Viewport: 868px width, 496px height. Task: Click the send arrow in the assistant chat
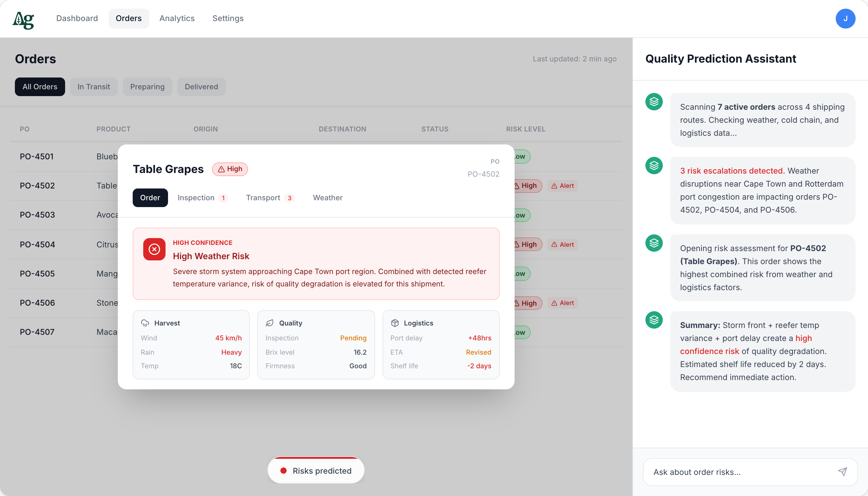click(x=843, y=472)
